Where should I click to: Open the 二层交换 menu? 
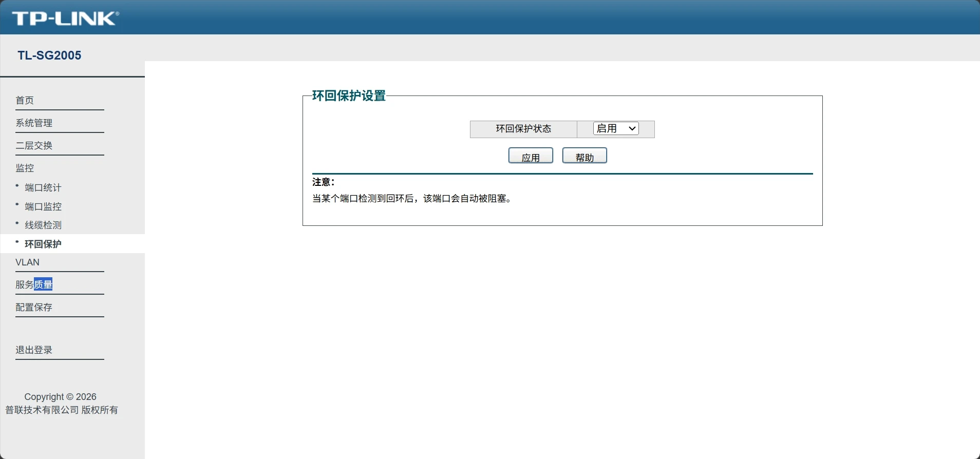click(34, 145)
